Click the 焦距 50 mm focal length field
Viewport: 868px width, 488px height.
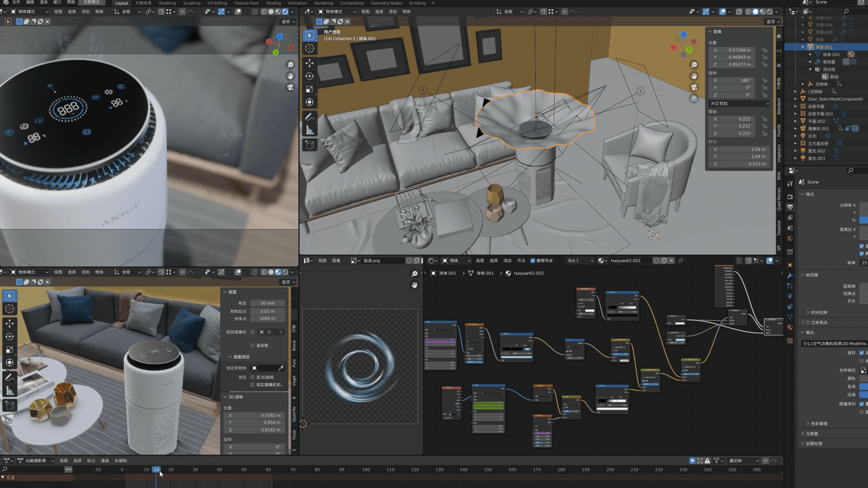point(267,303)
